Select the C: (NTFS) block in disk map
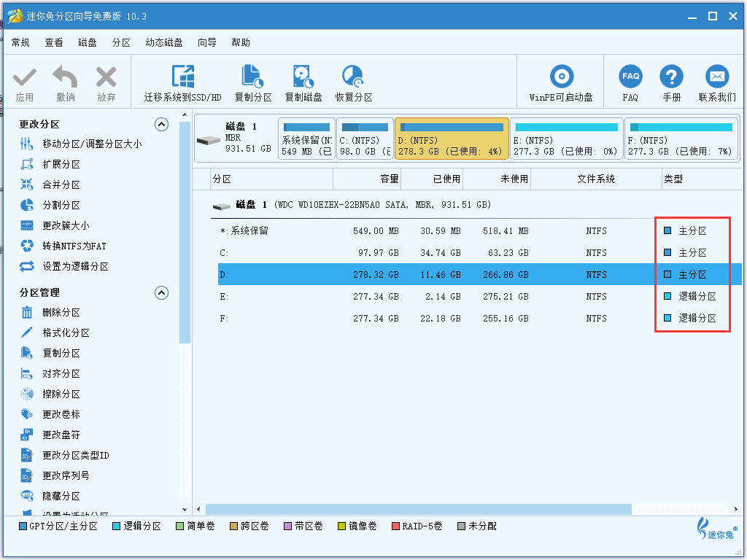747x560 pixels. pyautogui.click(x=365, y=139)
